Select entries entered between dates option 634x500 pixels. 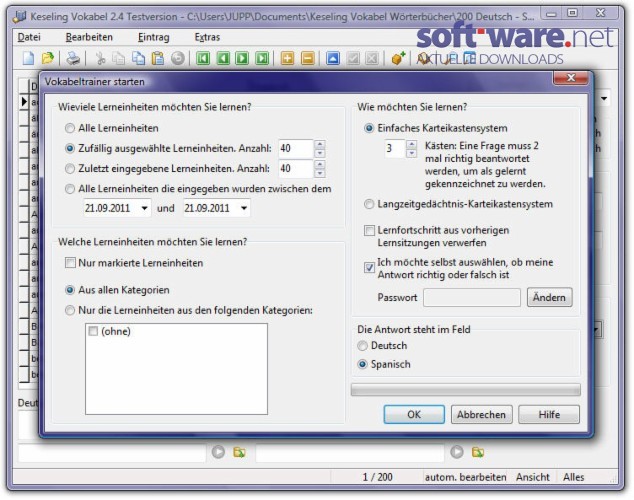(70, 189)
